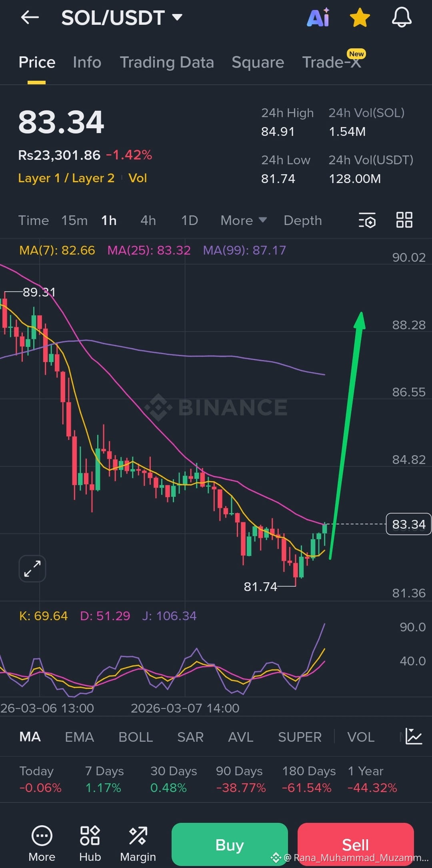Tap 1 Year -44.32% performance
Viewport: 432px width, 868px height.
(x=372, y=779)
